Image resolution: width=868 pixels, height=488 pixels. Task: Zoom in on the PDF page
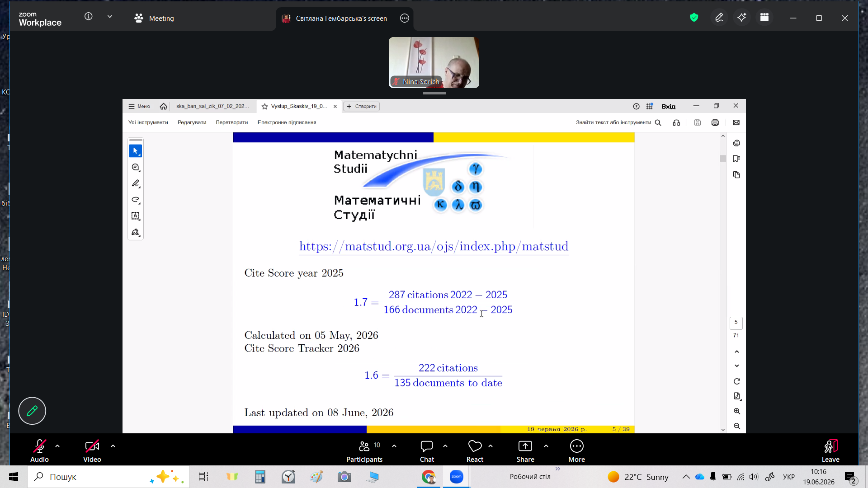pos(737,411)
